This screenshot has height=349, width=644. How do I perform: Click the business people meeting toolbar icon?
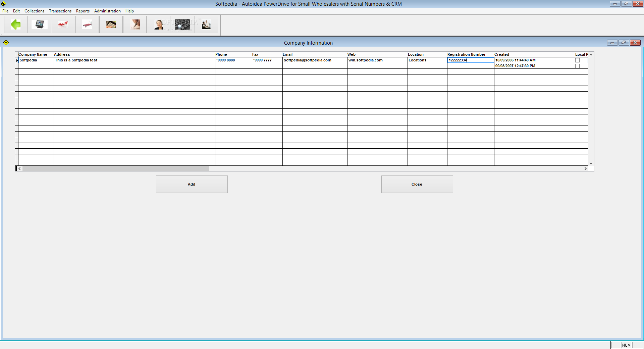pos(206,24)
